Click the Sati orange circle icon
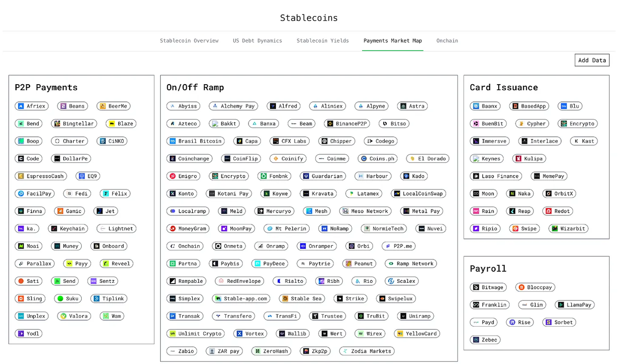The image size is (619, 364). pos(21,281)
